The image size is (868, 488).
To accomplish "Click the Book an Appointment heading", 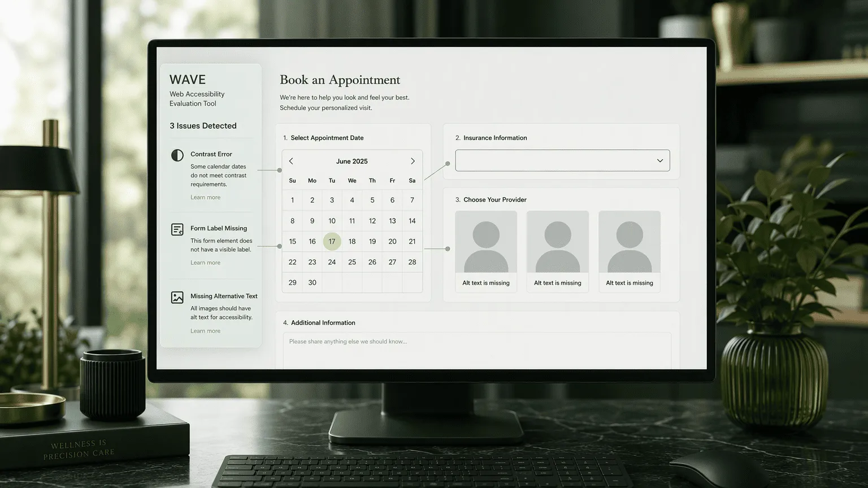I will coord(340,80).
